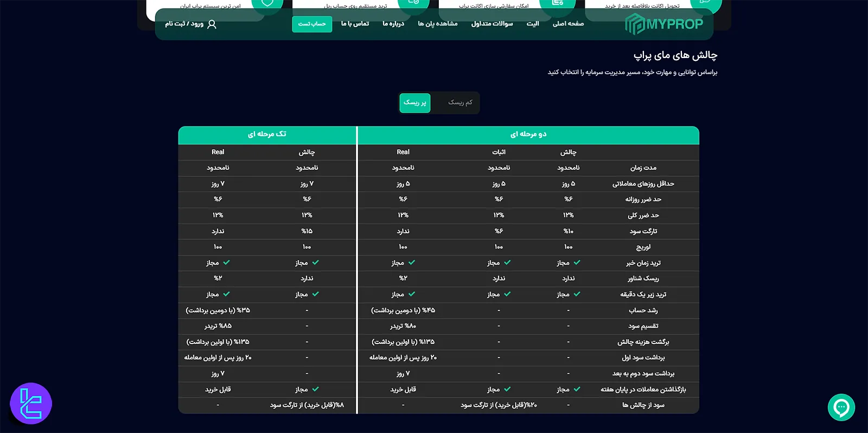Click the تقسیم سود row label

(643, 326)
